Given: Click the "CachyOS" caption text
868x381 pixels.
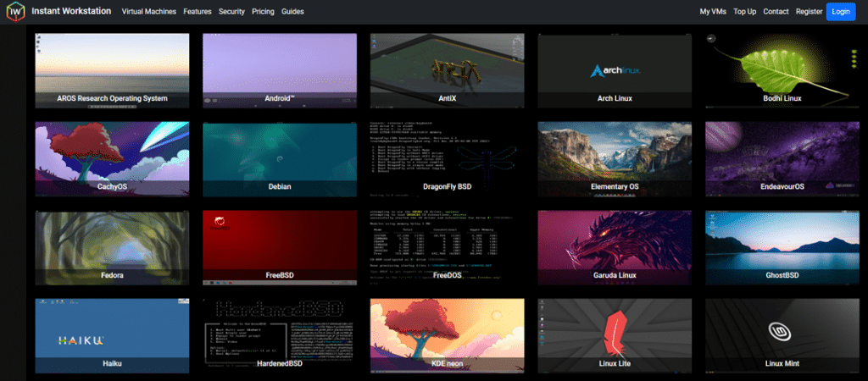Looking at the screenshot, I should coord(112,187).
